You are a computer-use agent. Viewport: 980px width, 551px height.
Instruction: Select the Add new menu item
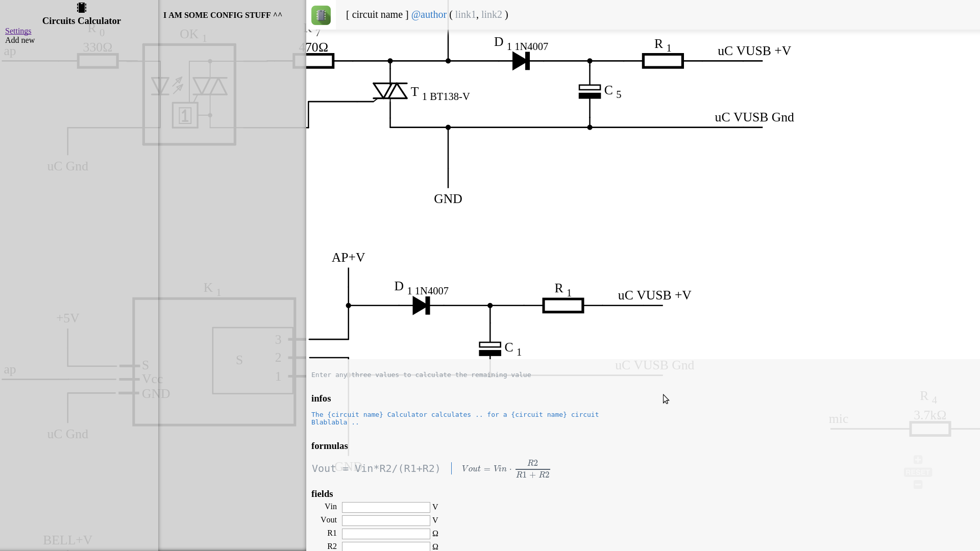tap(20, 40)
